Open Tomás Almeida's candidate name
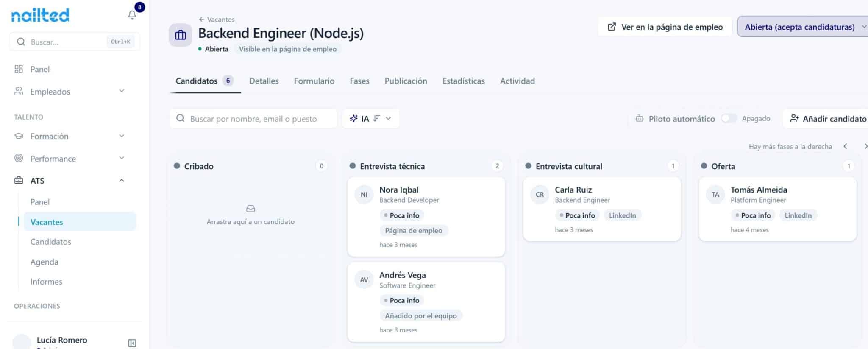This screenshot has width=868, height=349. click(x=759, y=190)
